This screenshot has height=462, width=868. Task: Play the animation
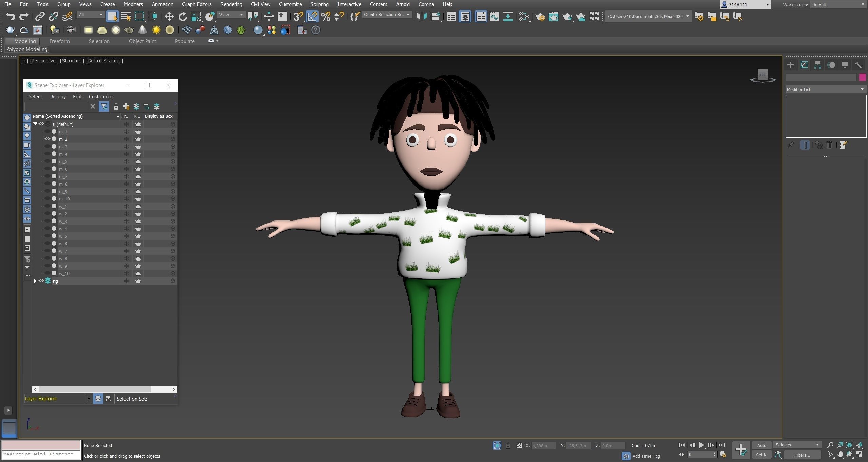point(701,445)
